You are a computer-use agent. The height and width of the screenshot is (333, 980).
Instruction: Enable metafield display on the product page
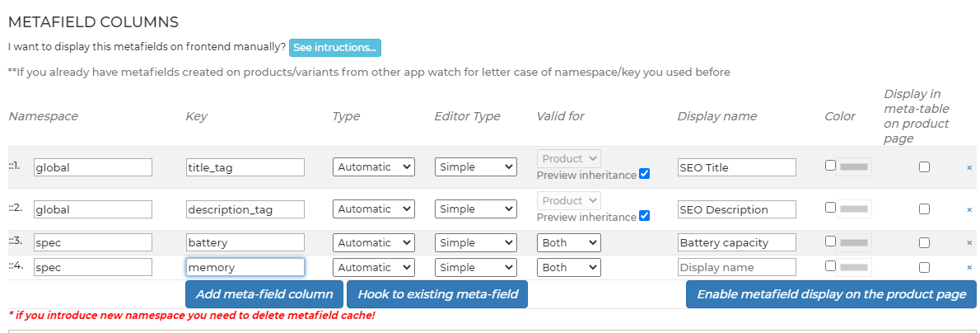(831, 294)
